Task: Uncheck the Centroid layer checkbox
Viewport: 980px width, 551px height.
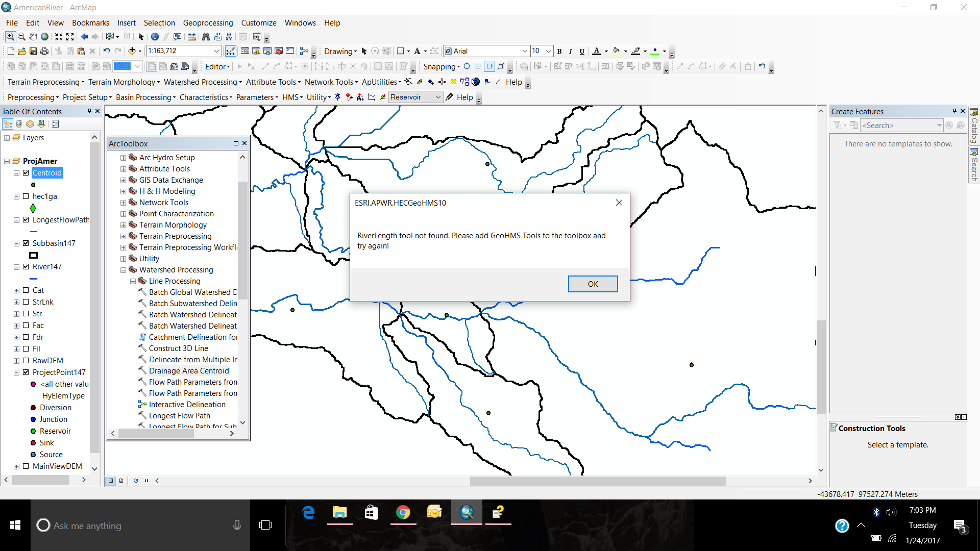Action: [x=26, y=173]
